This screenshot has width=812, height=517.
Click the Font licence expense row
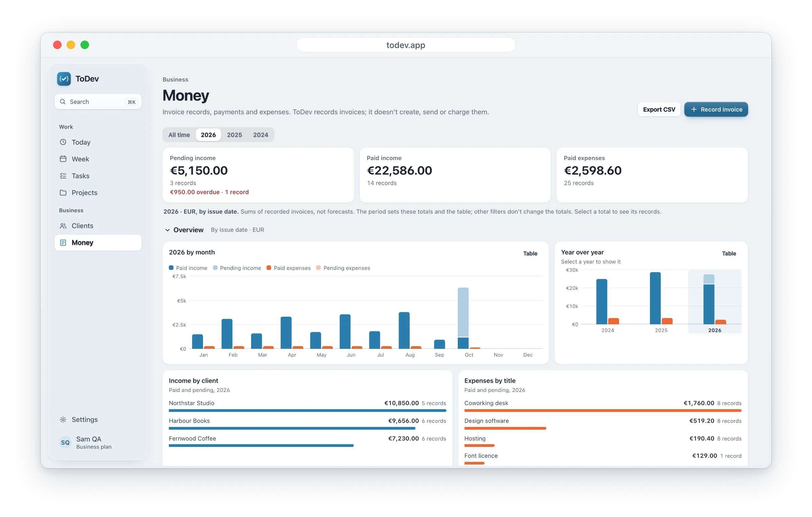click(x=603, y=458)
